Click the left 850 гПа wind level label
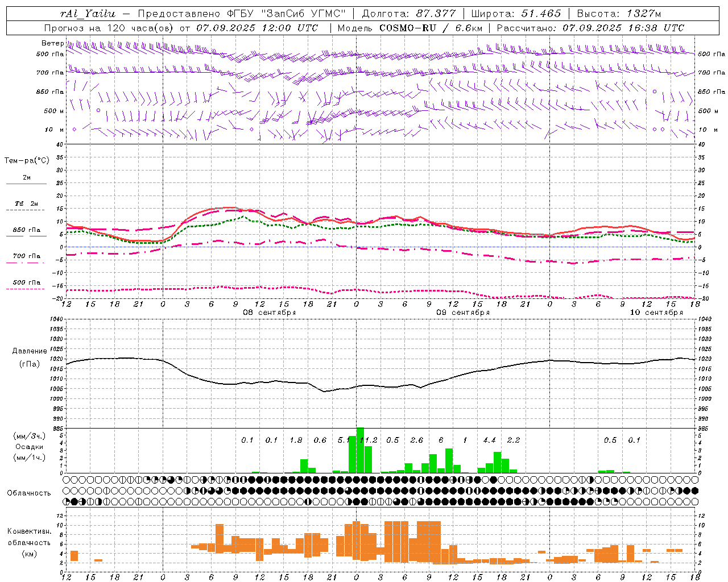 point(50,92)
